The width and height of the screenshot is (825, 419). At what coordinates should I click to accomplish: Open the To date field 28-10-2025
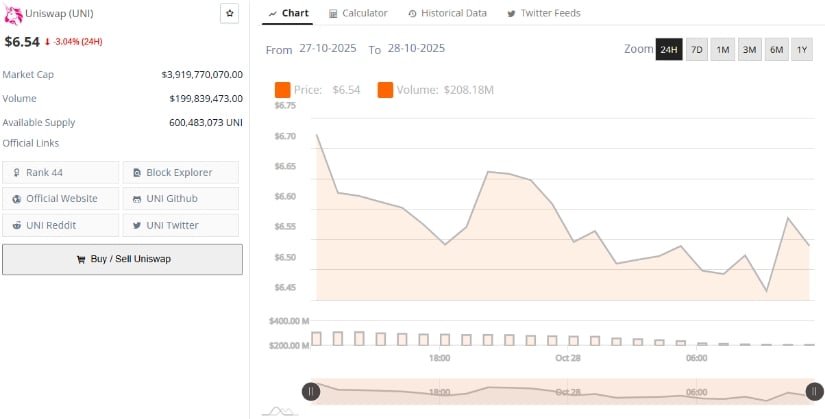415,49
